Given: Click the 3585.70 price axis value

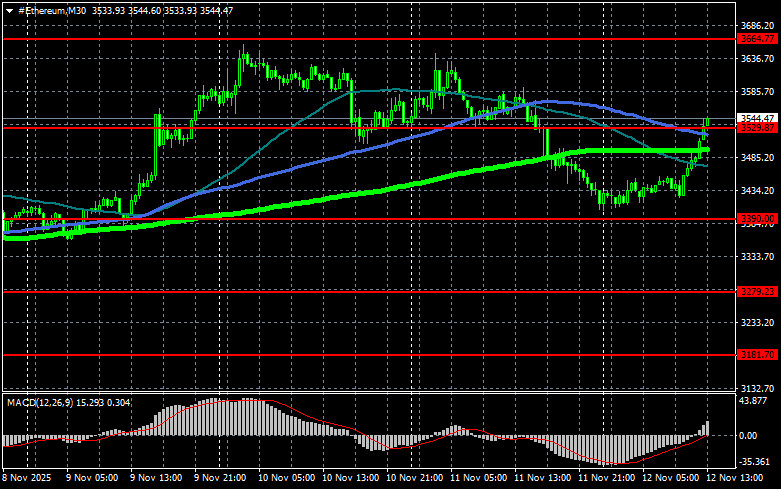Looking at the screenshot, I should (x=757, y=92).
